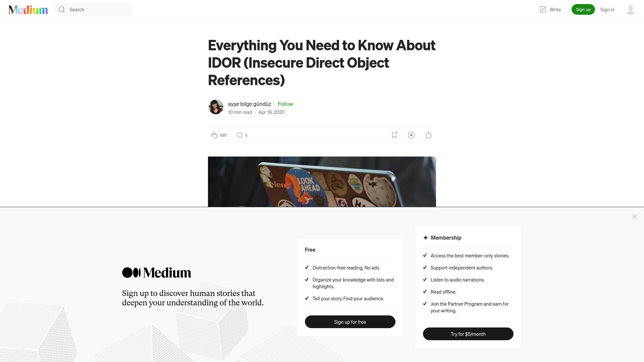This screenshot has height=362, width=644.
Task: Click the Try for $5/month button
Action: (468, 334)
